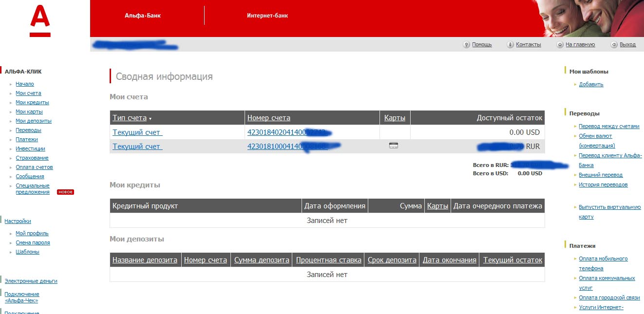The height and width of the screenshot is (314, 644).
Task: Sort accounts by Номер счета column
Action: (x=268, y=118)
